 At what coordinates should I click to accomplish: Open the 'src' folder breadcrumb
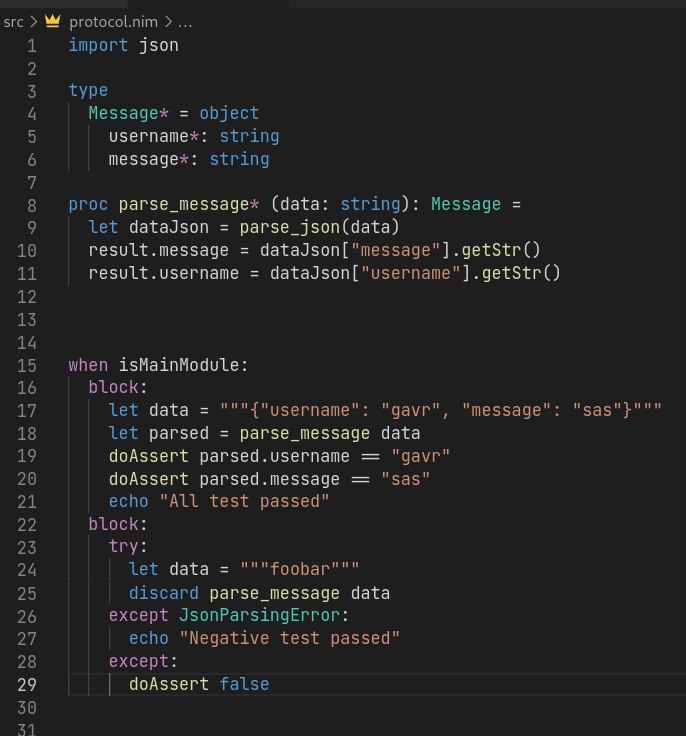(13, 22)
